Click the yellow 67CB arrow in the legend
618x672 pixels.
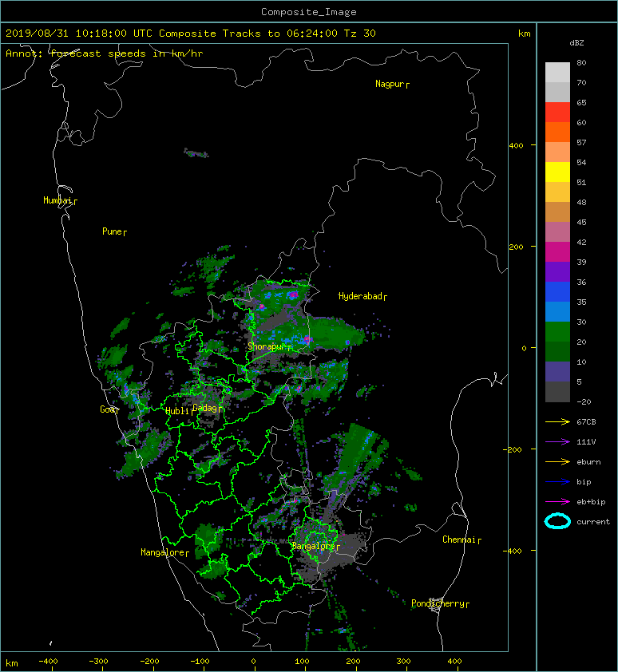[557, 422]
